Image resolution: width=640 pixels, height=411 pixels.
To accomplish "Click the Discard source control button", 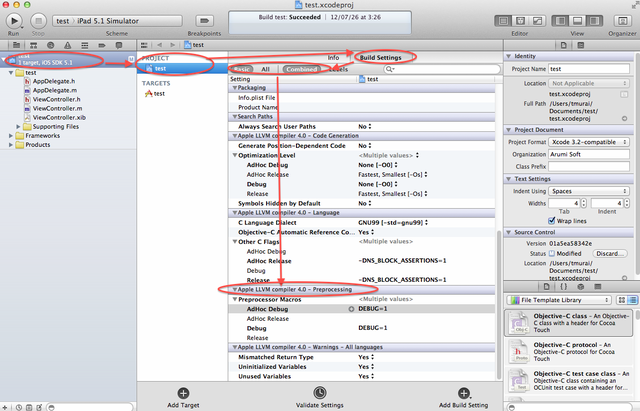I will [609, 253].
